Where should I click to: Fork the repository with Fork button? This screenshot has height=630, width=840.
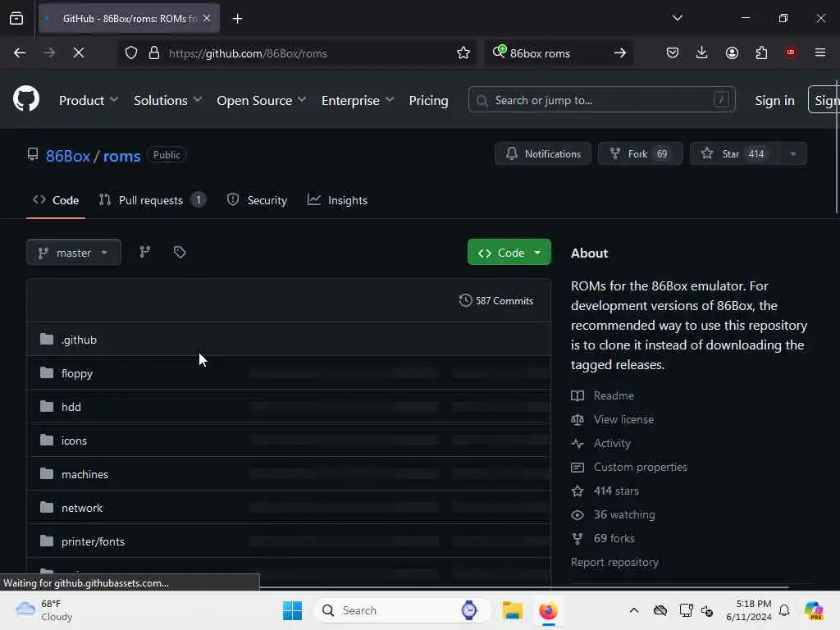(641, 153)
